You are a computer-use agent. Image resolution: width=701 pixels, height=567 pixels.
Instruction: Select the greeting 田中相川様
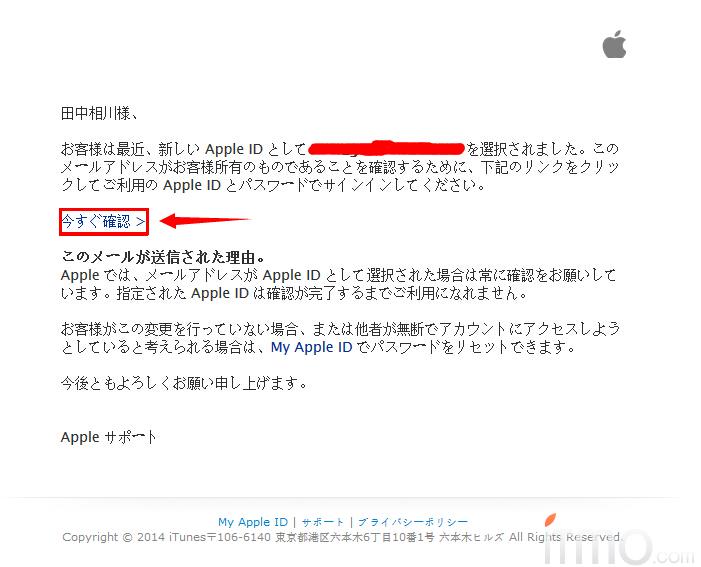(x=99, y=113)
